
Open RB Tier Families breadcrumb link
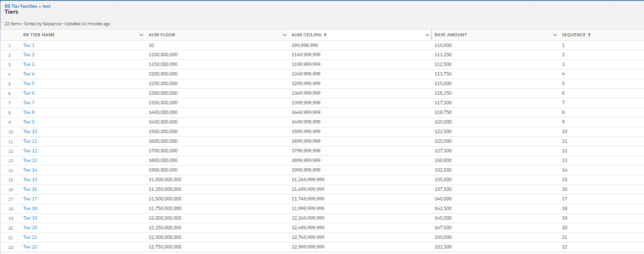(21, 6)
